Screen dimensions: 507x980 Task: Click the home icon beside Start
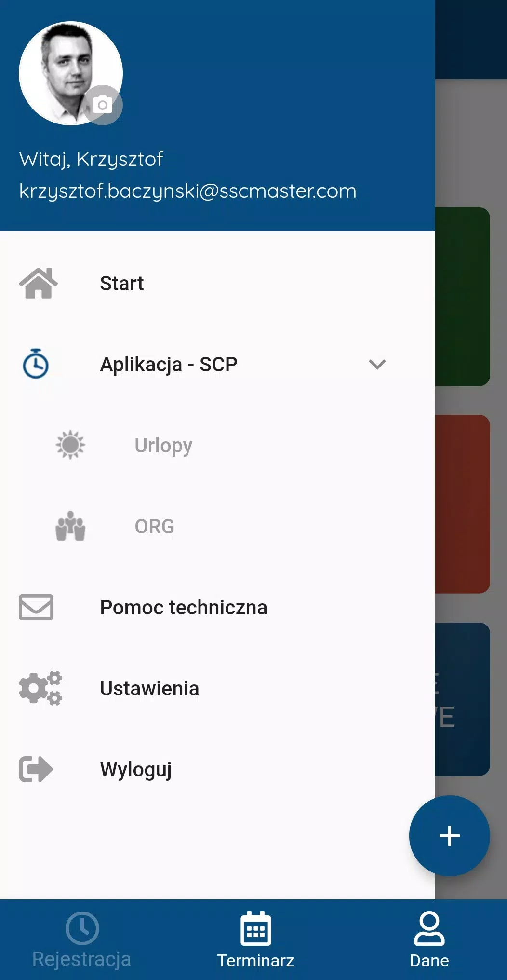pyautogui.click(x=38, y=283)
